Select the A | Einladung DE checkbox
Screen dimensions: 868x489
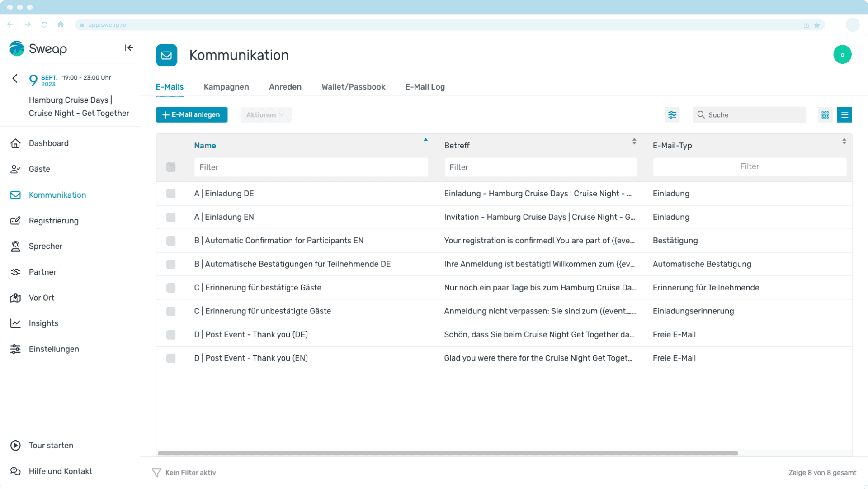pyautogui.click(x=171, y=194)
